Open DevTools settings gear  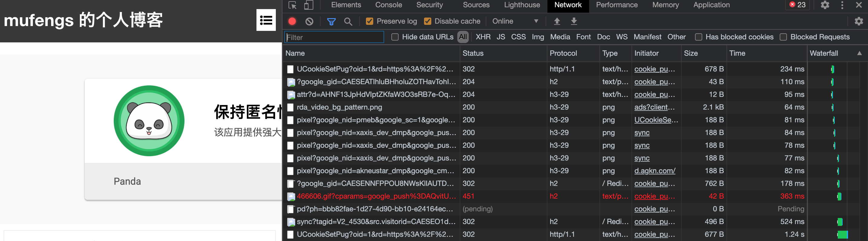[x=824, y=5]
